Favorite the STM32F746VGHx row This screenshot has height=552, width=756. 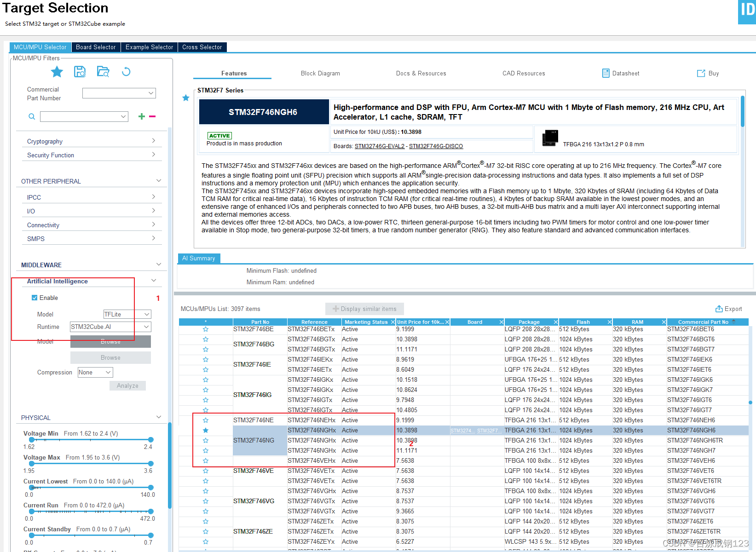206,491
